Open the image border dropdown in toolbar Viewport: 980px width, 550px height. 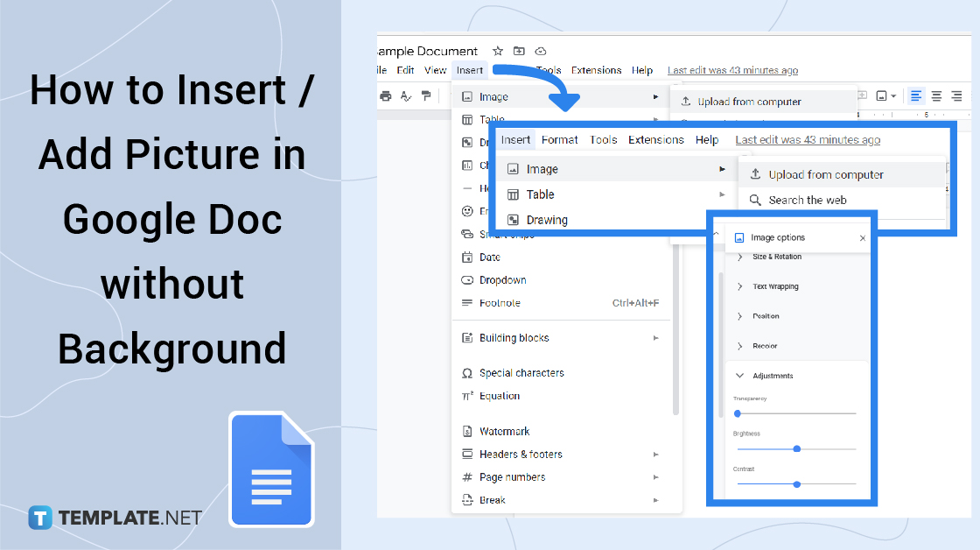coord(885,95)
